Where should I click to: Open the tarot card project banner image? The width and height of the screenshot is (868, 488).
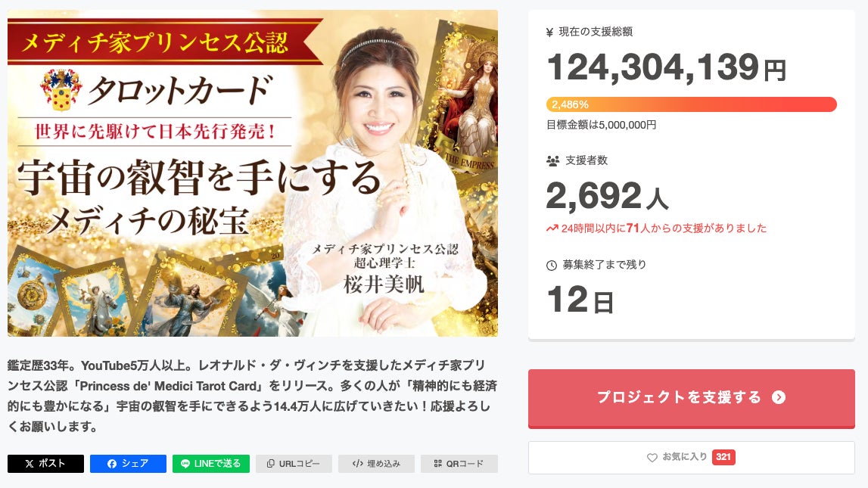(x=253, y=173)
